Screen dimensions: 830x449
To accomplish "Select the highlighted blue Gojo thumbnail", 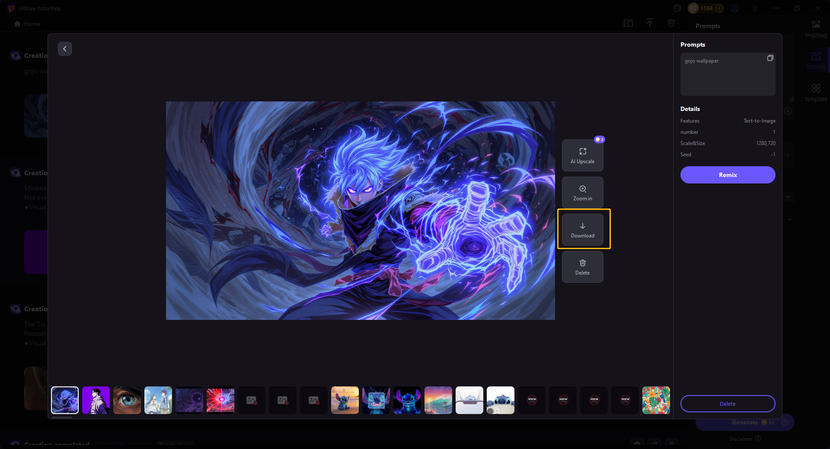I will (65, 400).
